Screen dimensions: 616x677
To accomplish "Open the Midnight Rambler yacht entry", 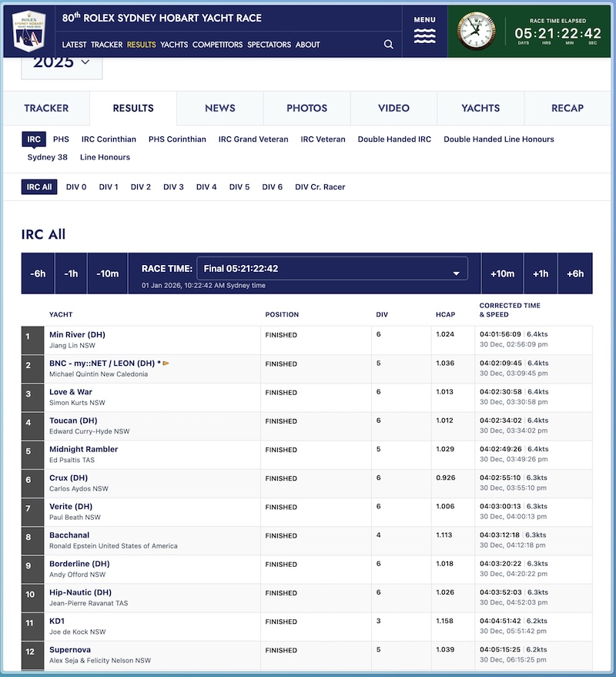I will (83, 449).
